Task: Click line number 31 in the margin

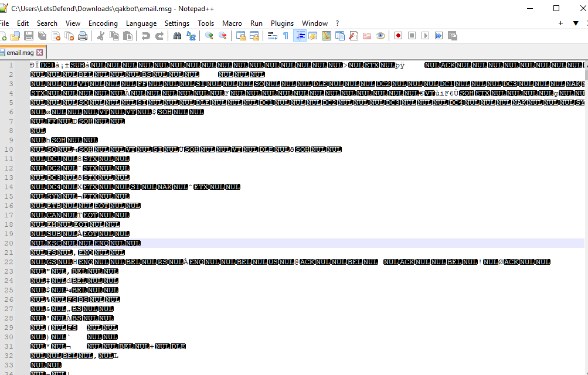Action: click(x=9, y=346)
